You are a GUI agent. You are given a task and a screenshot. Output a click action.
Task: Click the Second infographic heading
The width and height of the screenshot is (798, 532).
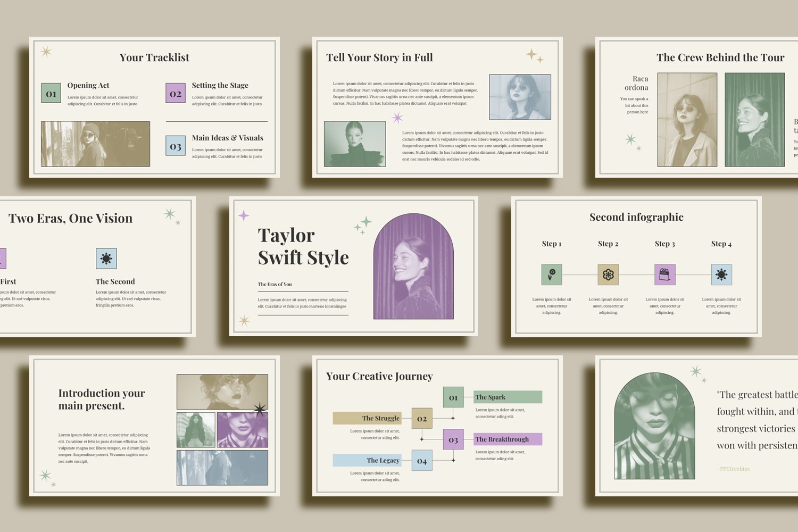[x=636, y=217]
